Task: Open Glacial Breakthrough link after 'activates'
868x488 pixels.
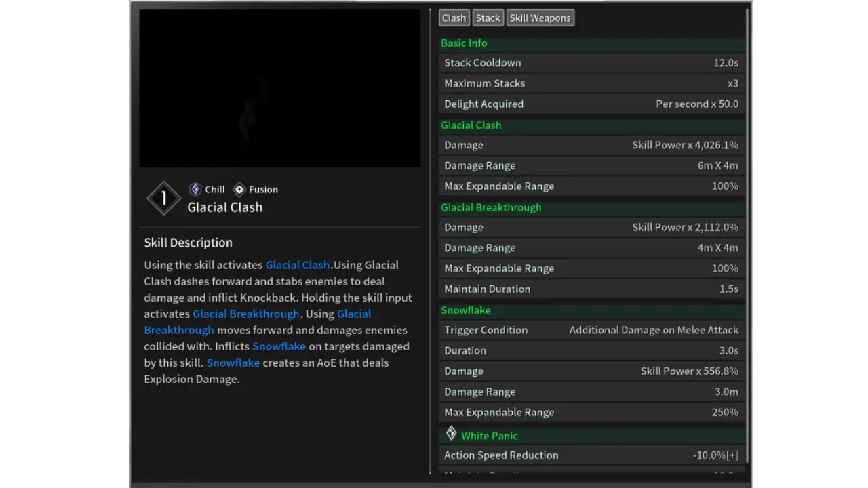Action: pyautogui.click(x=245, y=314)
